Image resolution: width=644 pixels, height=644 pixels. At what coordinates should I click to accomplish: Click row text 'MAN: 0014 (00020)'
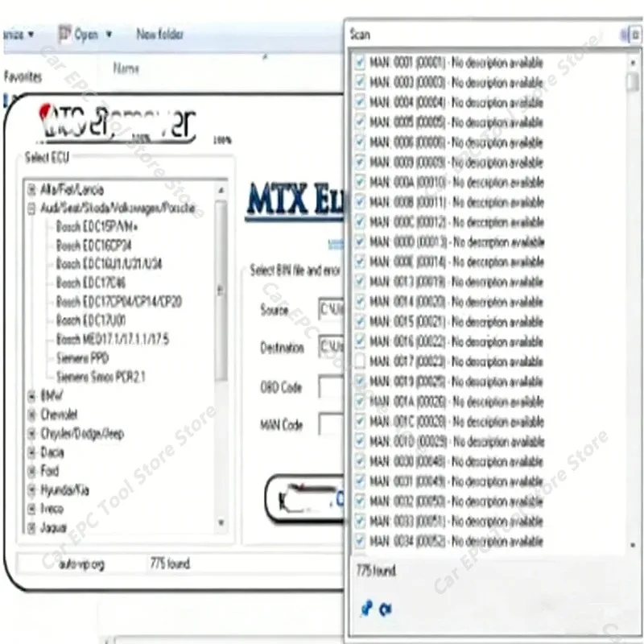(408, 302)
